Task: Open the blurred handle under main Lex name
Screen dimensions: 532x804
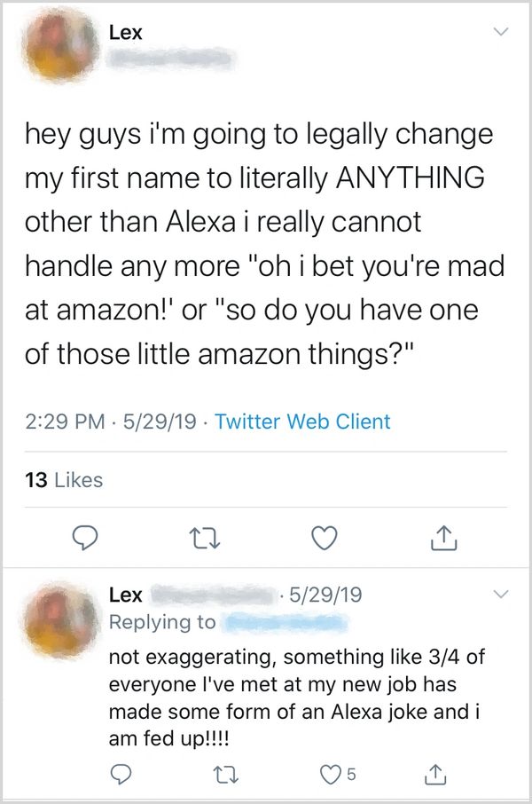Action: click(x=171, y=60)
